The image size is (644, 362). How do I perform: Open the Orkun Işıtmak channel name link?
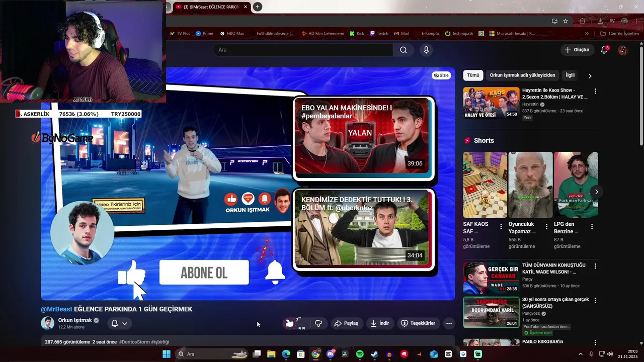coord(75,320)
